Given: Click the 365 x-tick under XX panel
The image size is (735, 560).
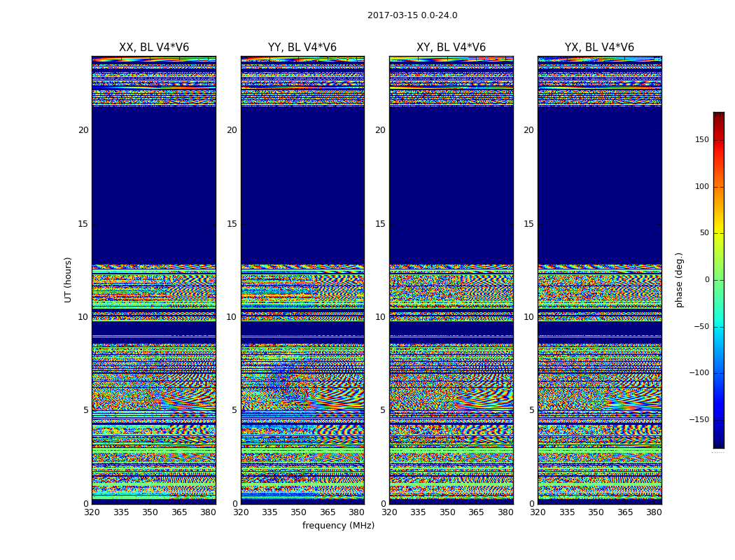Looking at the screenshot, I should pos(179,512).
